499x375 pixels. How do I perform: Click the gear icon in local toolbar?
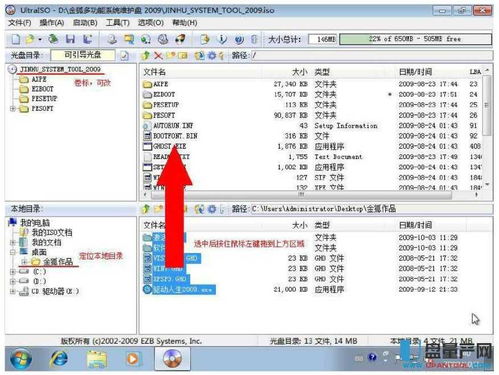(212, 209)
